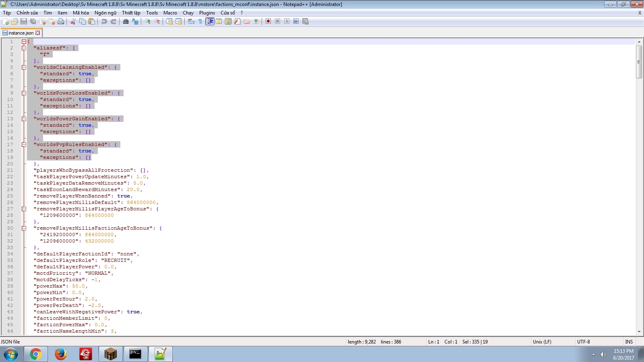Toggle the indent guide toolbar button
Image resolution: width=644 pixels, height=362 pixels.
tap(210, 21)
